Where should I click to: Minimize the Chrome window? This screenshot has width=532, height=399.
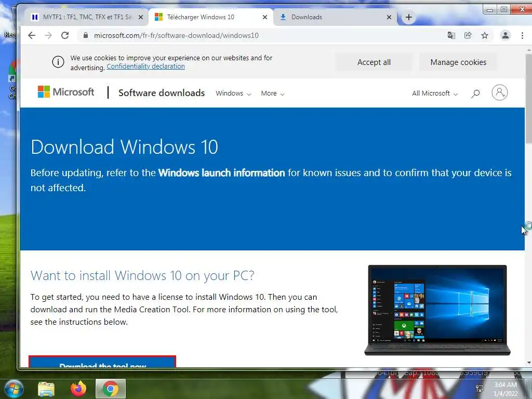tap(490, 9)
